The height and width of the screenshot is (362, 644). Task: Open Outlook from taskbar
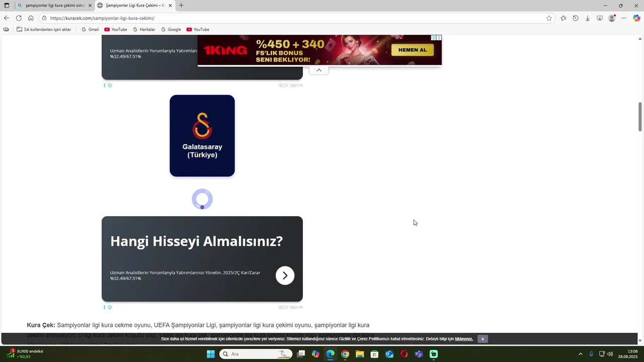pos(389,354)
